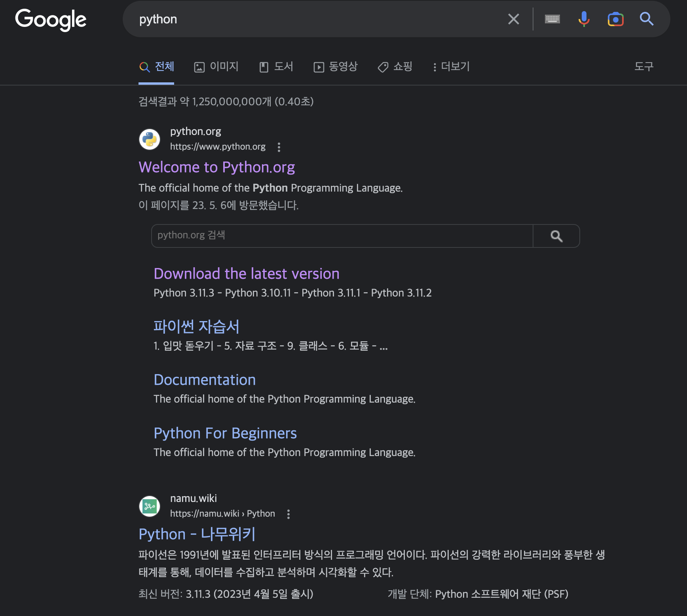Click the 검색결과 약 1,250,000,000개 stats text
This screenshot has height=616, width=687.
click(226, 102)
